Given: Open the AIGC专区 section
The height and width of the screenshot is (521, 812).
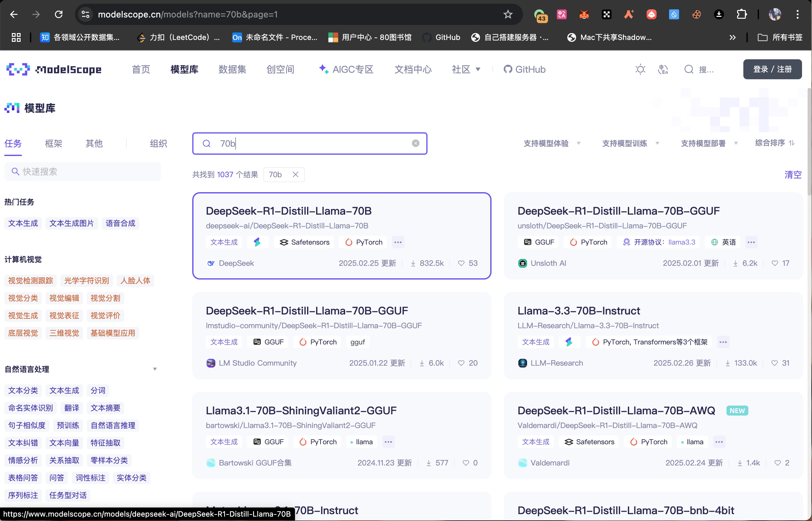Looking at the screenshot, I should point(346,69).
